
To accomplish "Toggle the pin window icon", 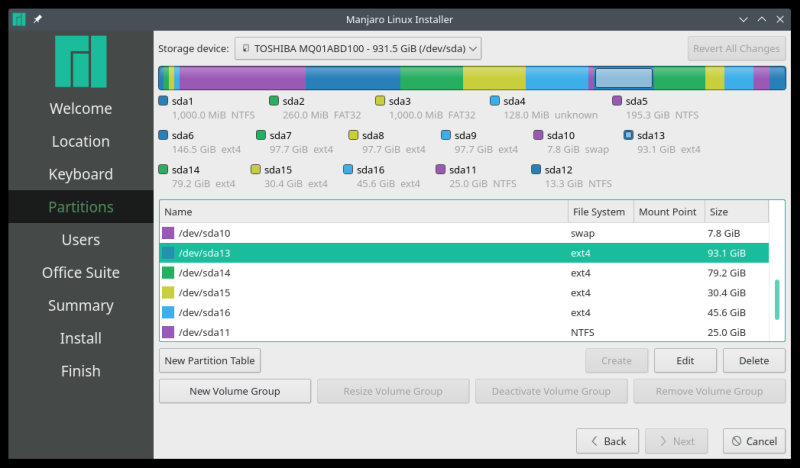I will pos(38,19).
